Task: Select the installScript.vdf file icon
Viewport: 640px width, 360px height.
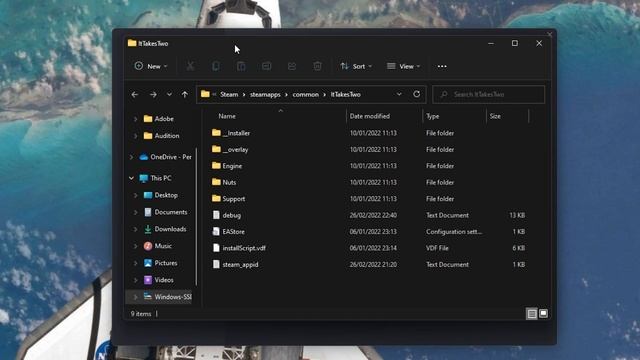Action: pos(216,248)
